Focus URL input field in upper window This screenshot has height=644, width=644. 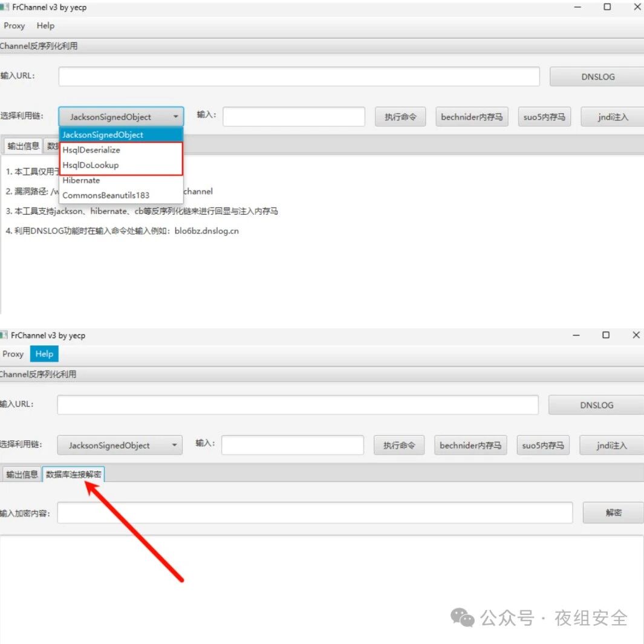click(x=299, y=76)
